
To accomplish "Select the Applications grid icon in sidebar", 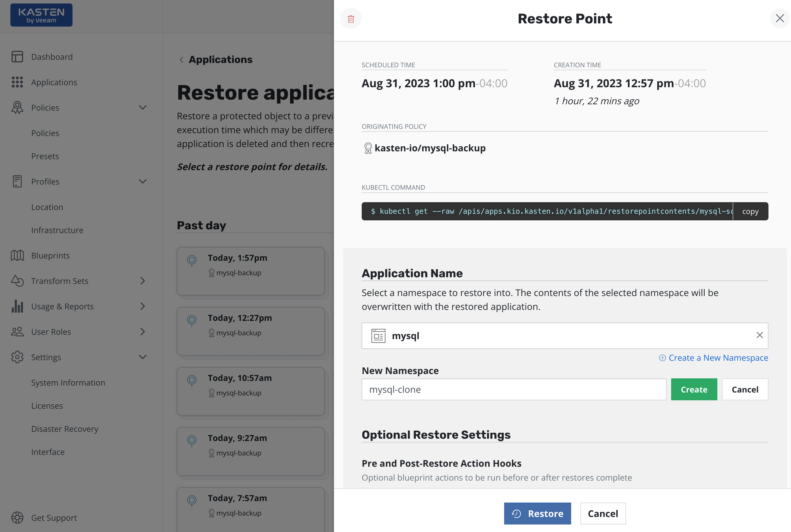I will pos(17,82).
